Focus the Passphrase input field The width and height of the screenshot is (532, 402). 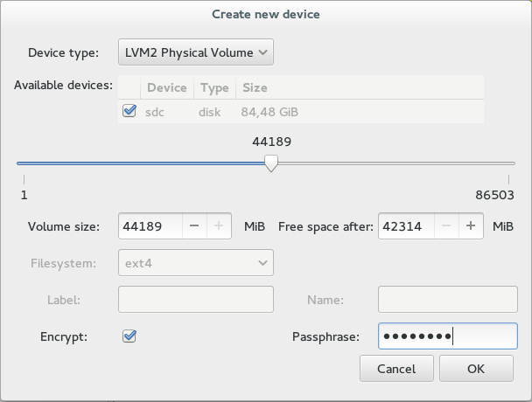coord(447,336)
